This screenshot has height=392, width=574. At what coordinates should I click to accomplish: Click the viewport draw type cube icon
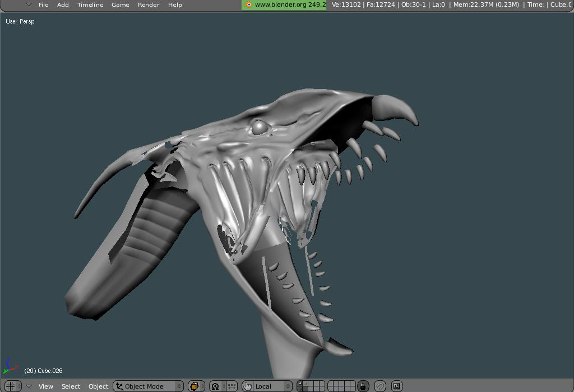[196, 386]
